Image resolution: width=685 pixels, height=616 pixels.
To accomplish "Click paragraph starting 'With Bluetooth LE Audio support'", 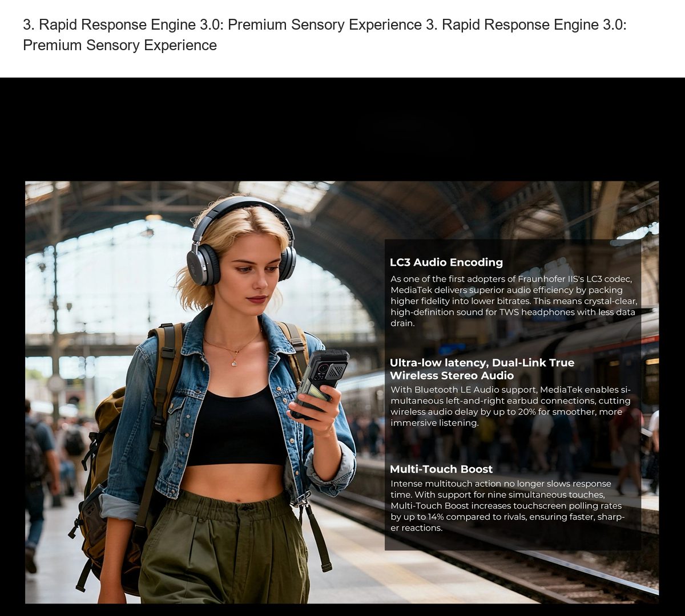I will (x=510, y=406).
